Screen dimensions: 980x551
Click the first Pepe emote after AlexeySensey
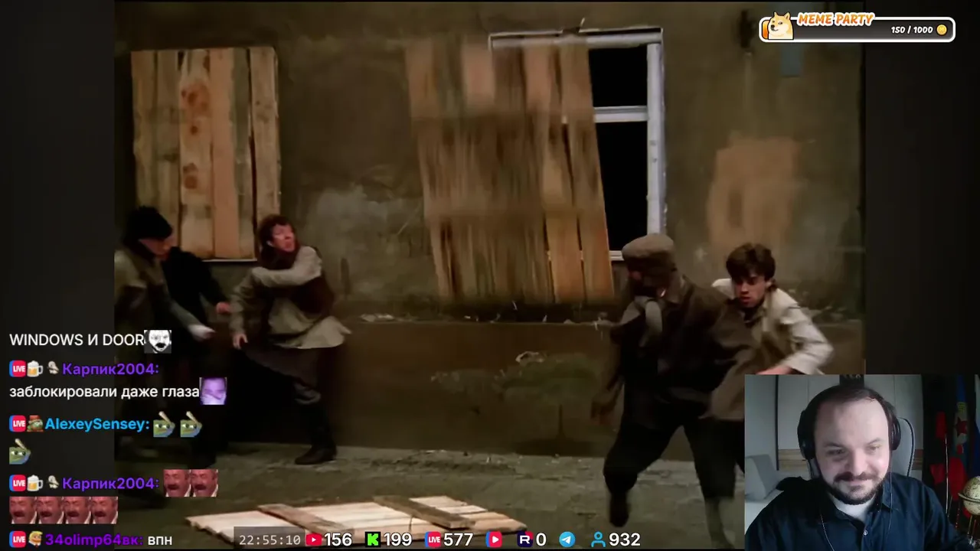click(x=163, y=425)
